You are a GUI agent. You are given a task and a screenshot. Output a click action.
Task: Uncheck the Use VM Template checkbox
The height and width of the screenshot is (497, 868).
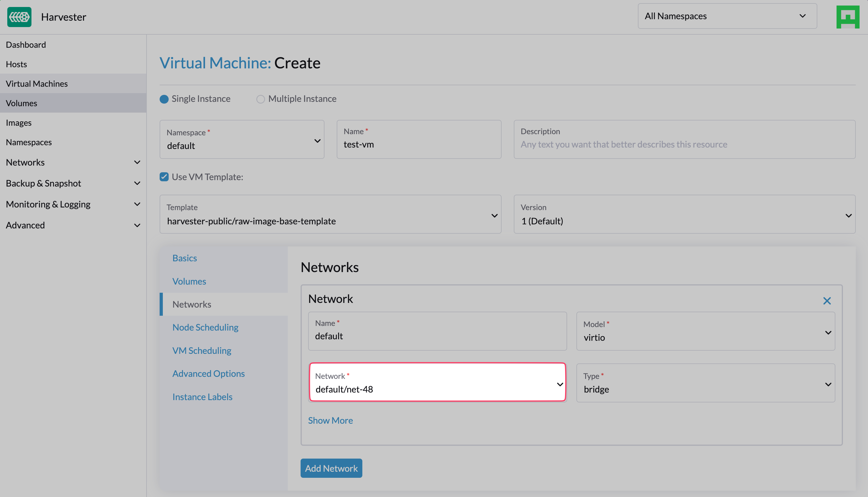click(x=164, y=177)
